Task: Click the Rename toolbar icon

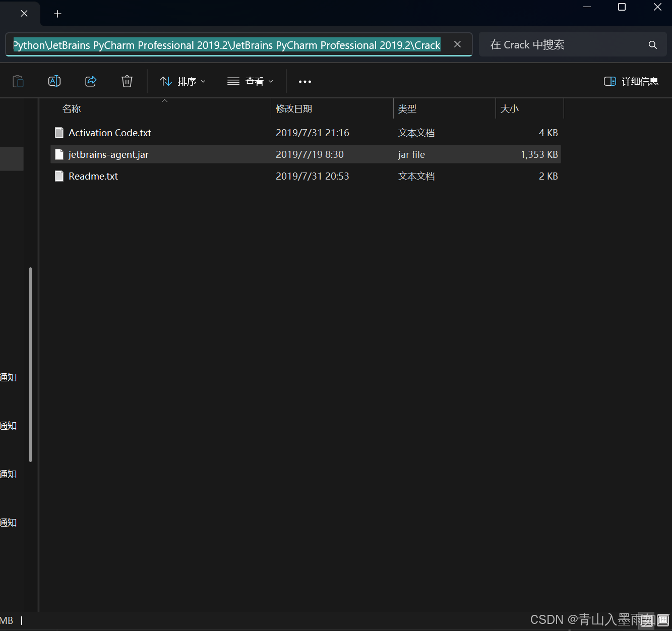Action: [x=54, y=81]
